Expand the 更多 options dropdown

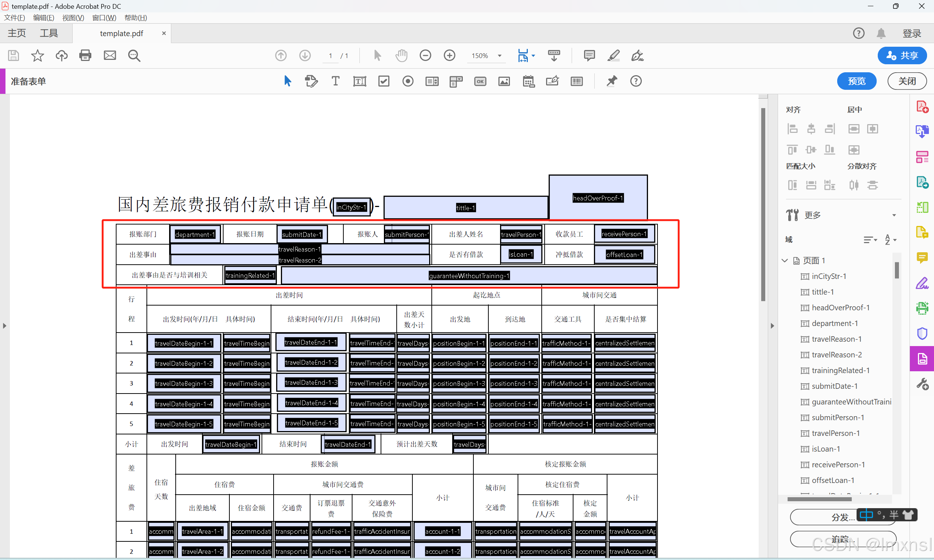(x=893, y=215)
